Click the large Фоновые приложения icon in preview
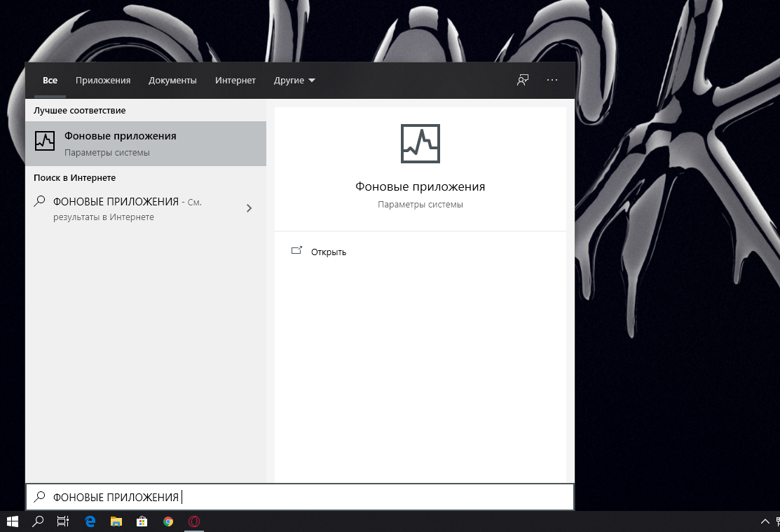This screenshot has width=780, height=532. coord(420,144)
